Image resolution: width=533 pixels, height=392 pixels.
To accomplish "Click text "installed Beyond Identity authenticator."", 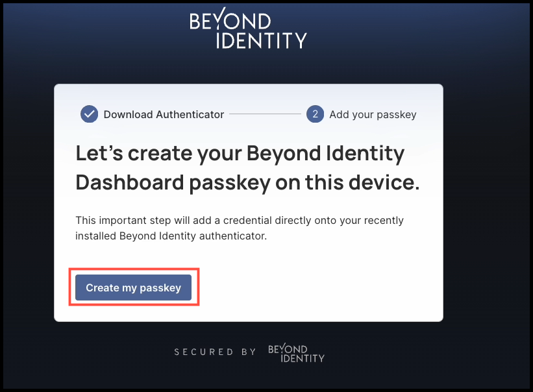I will (x=171, y=236).
